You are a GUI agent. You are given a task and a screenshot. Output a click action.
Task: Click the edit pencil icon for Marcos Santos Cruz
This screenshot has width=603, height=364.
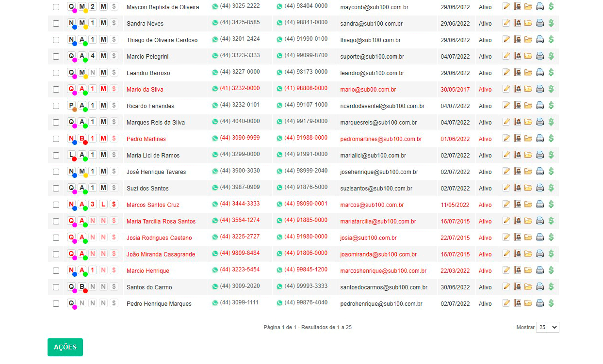click(506, 205)
